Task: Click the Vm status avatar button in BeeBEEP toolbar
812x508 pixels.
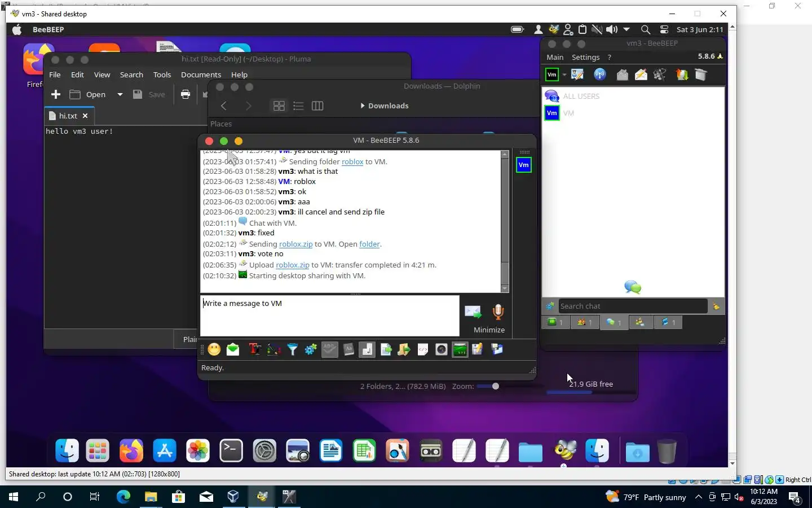Action: click(552, 75)
